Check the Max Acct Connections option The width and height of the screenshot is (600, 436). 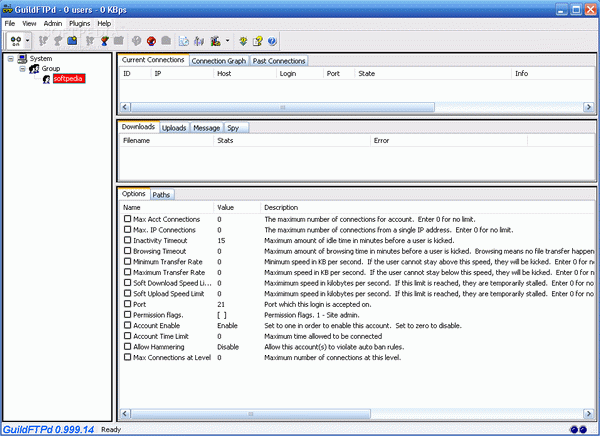tap(127, 219)
